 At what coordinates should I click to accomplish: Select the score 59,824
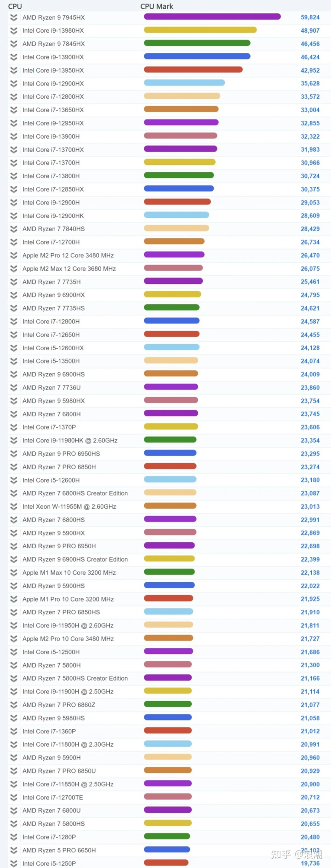point(310,17)
